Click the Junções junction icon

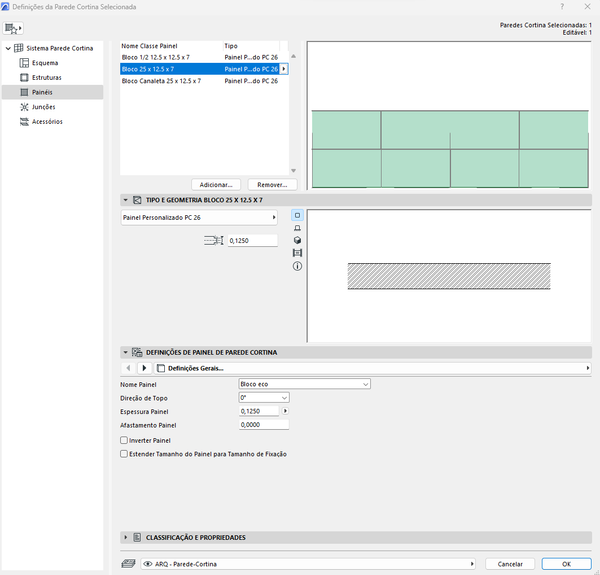24,107
